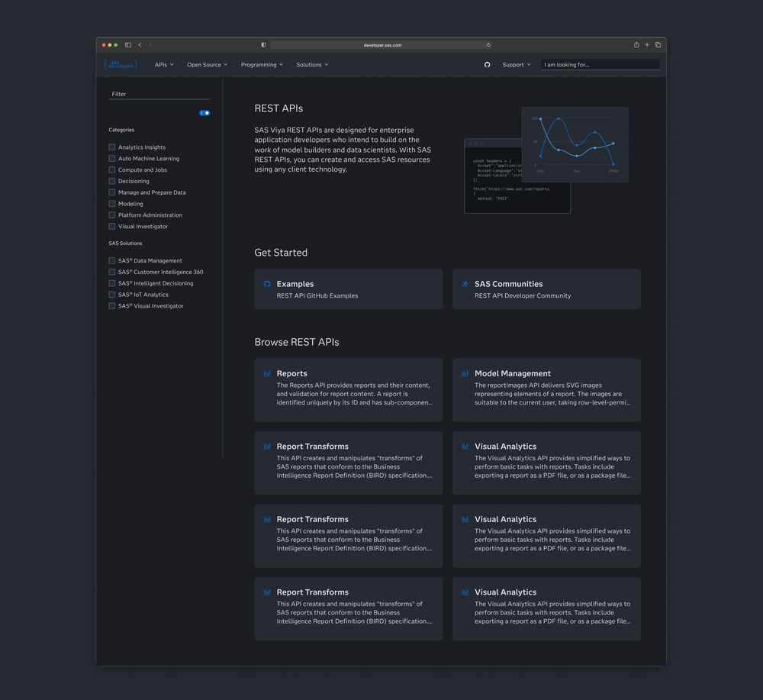Focus the Filter input field
763x700 pixels.
[x=159, y=94]
